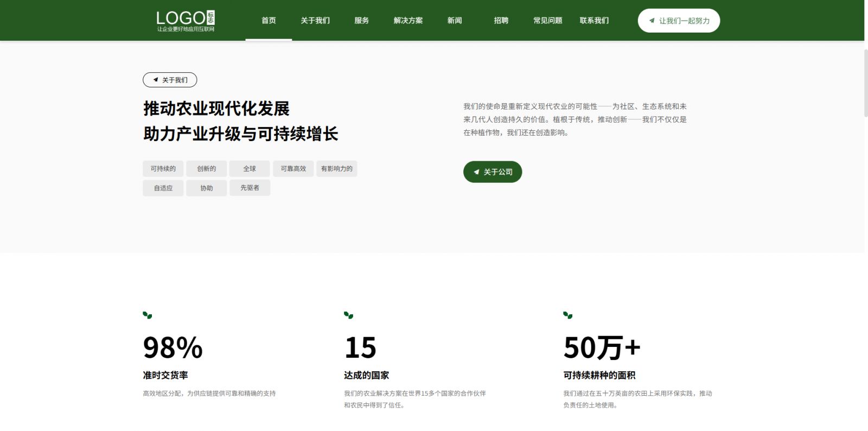The width and height of the screenshot is (868, 431).
Task: Click the 达成的国家 heading
Action: [x=366, y=375]
